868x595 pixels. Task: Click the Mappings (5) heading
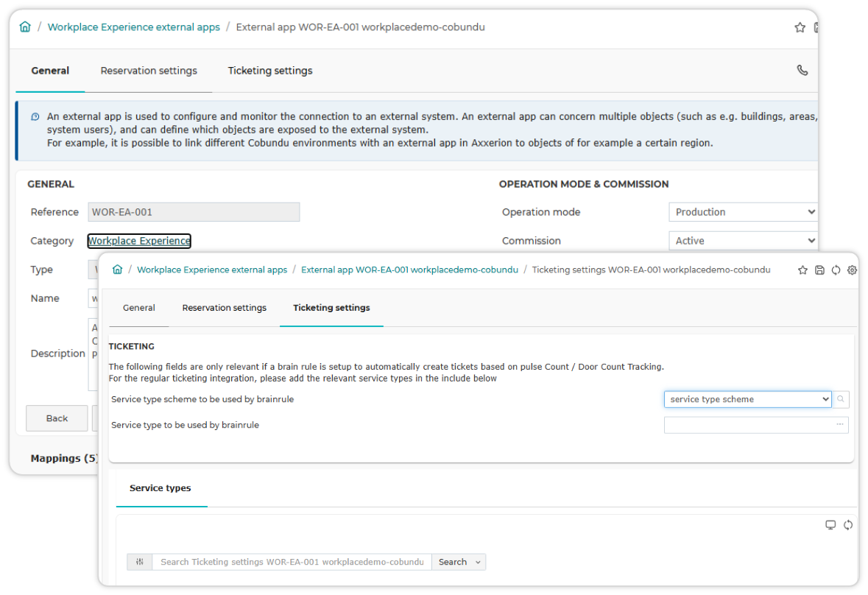pyautogui.click(x=64, y=458)
